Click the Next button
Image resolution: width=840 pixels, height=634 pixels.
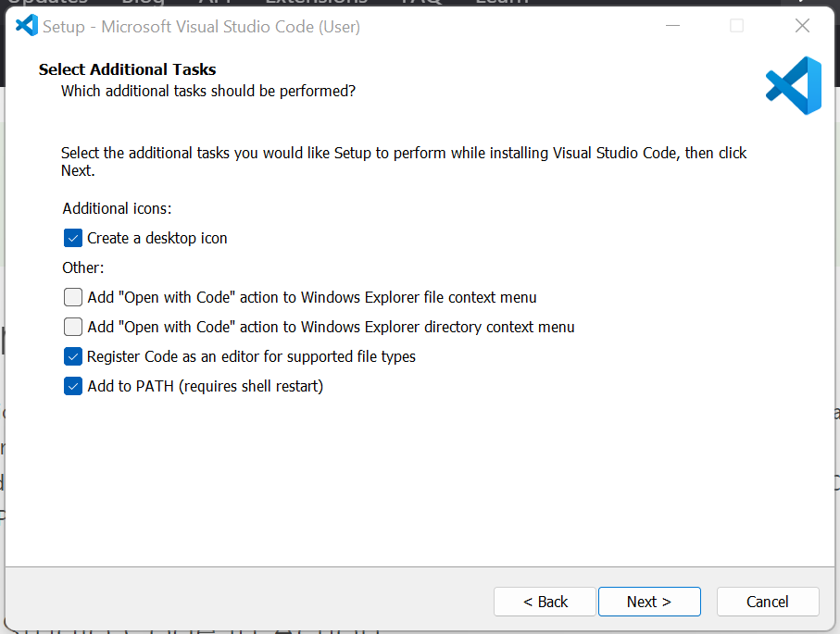coord(649,602)
